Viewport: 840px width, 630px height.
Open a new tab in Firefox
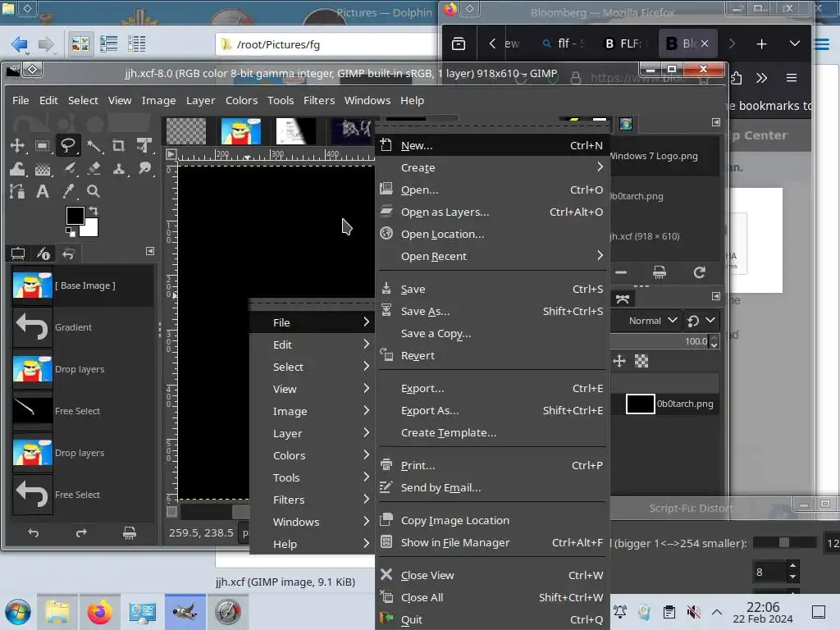click(761, 44)
